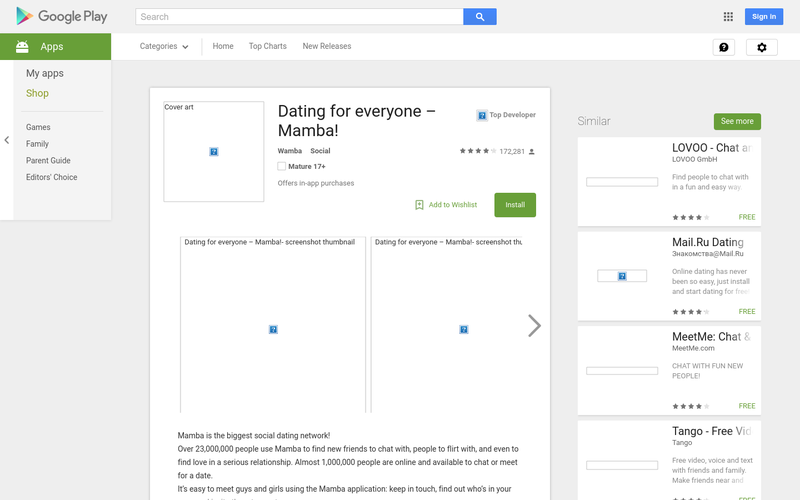Open the Editors' Choice link
Viewport: 800px width, 500px height.
(52, 177)
